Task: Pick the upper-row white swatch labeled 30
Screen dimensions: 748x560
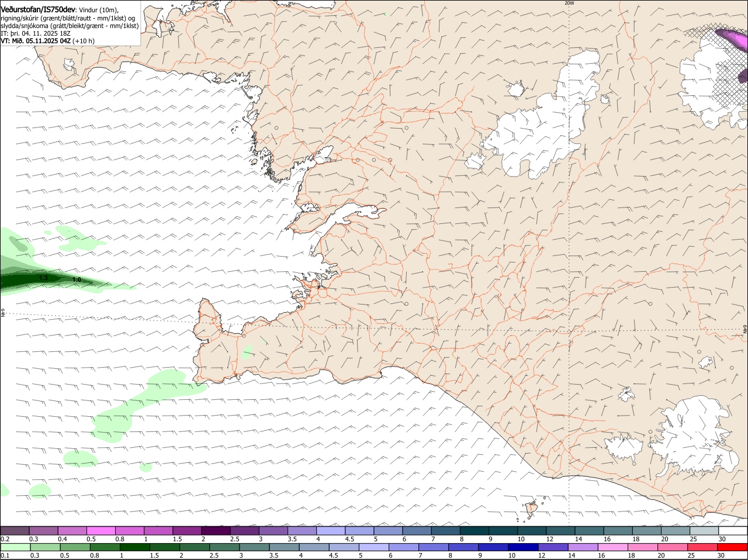Action: 733,530
